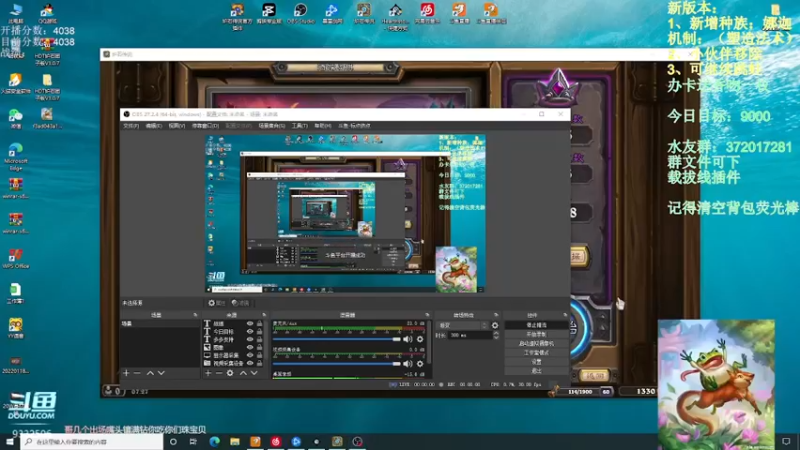Open the 帮助(H) menu in OBS
The width and height of the screenshot is (800, 450).
[322, 126]
